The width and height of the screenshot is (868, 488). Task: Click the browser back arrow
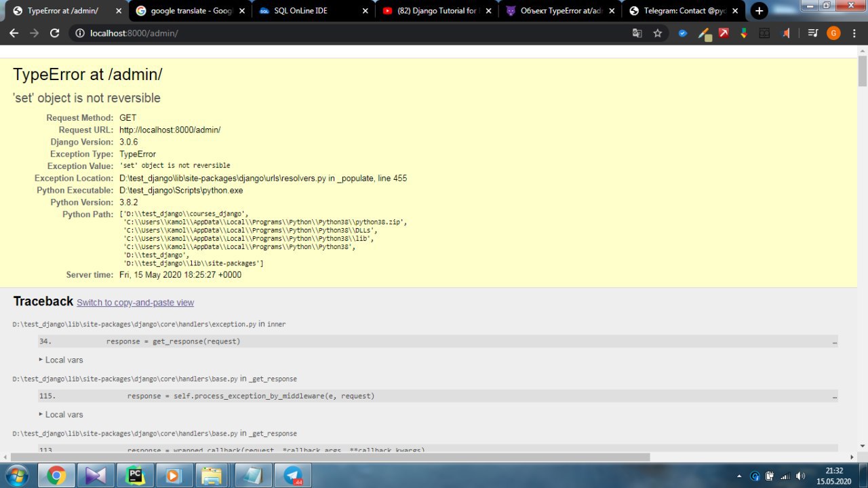[14, 33]
